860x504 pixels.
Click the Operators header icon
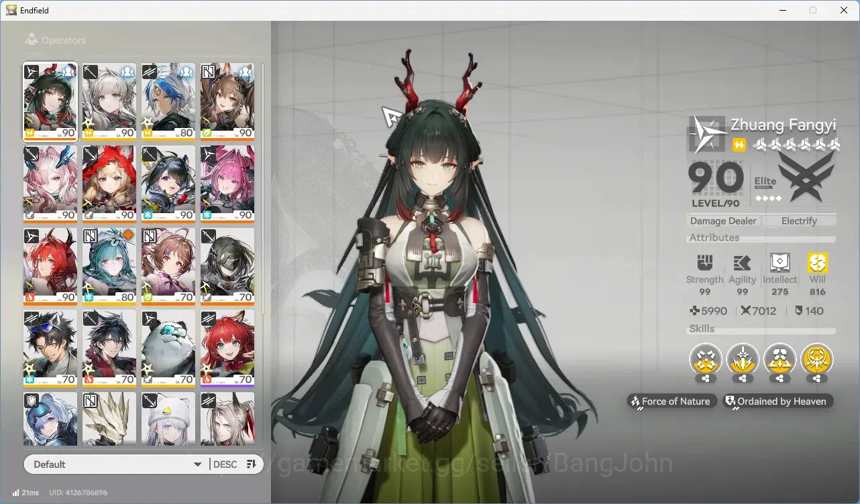point(32,40)
